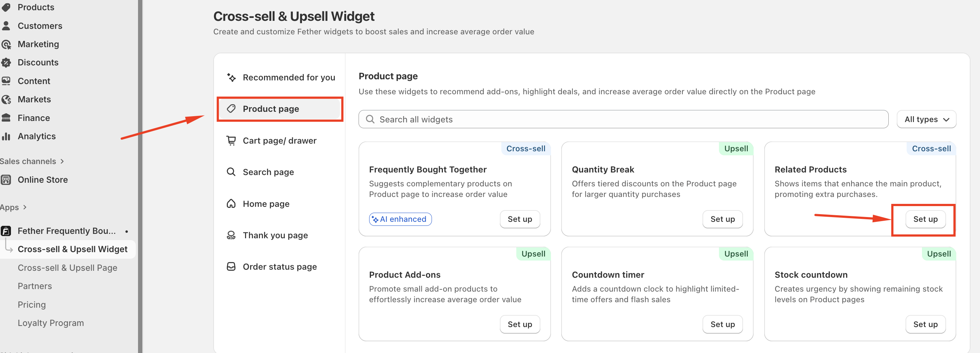980x353 pixels.
Task: Expand the Apps section chevron
Action: click(25, 207)
